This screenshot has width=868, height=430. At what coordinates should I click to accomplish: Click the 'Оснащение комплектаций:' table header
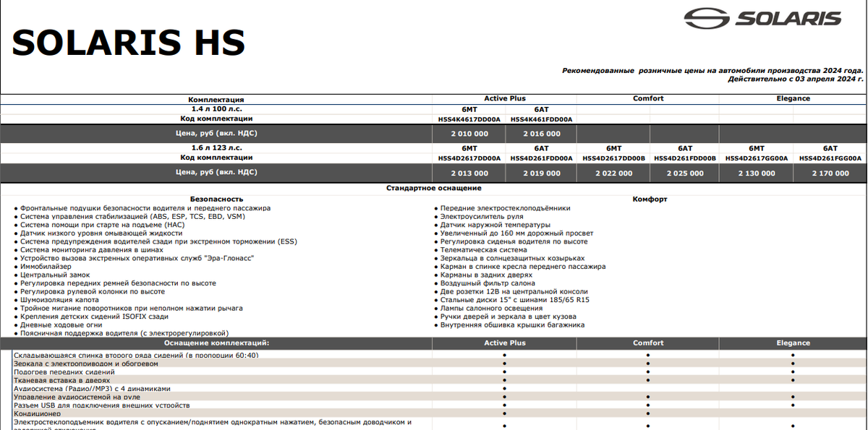click(216, 343)
